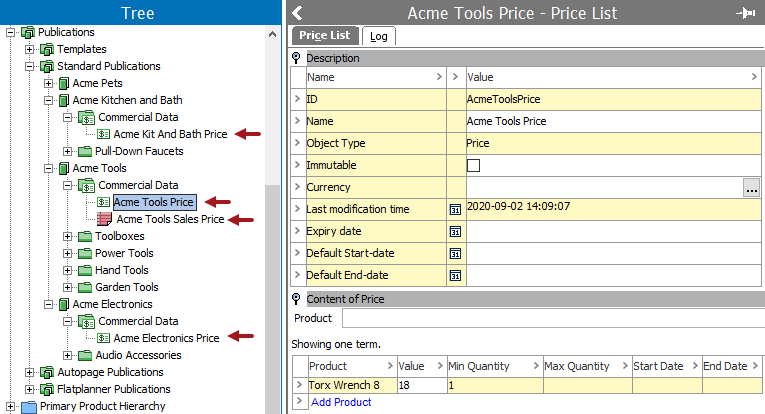Click the pin icon in the title bar
Image resolution: width=765 pixels, height=414 pixels.
745,13
